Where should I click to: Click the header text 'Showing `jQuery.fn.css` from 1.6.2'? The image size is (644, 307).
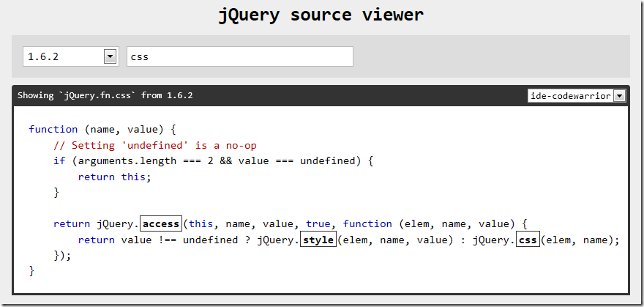[x=105, y=96]
